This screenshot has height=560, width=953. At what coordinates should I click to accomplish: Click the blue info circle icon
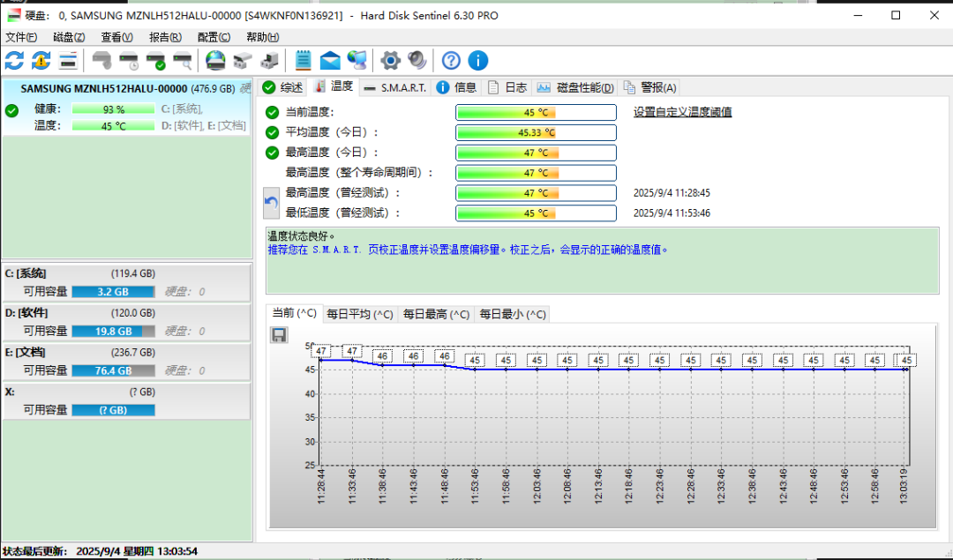[x=477, y=61]
